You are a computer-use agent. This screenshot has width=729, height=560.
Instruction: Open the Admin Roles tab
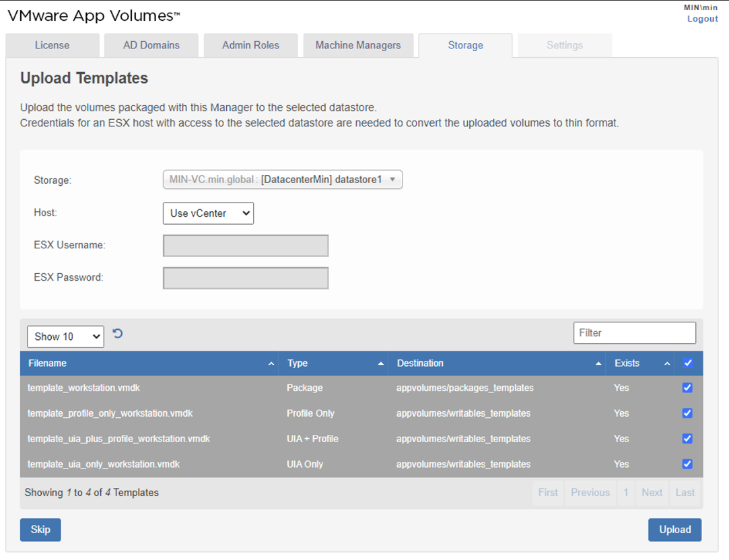point(250,45)
